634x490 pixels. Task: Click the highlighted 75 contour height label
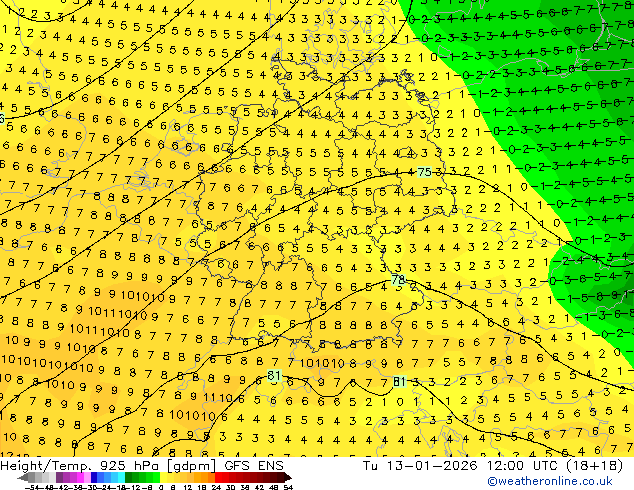(424, 172)
